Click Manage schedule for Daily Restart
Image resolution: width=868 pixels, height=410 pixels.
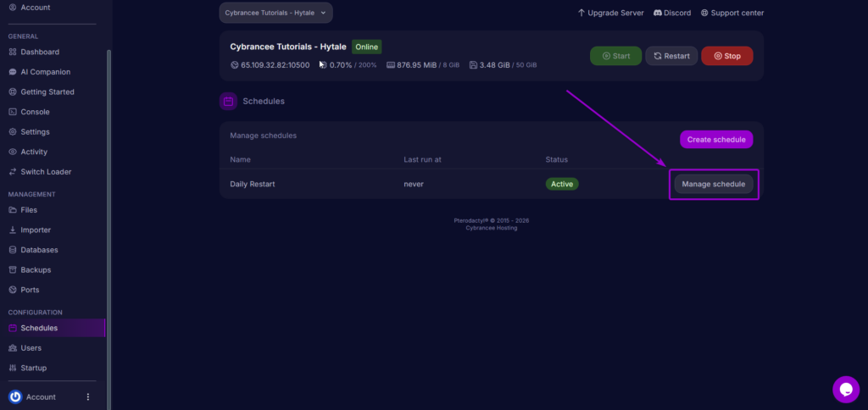click(x=714, y=184)
